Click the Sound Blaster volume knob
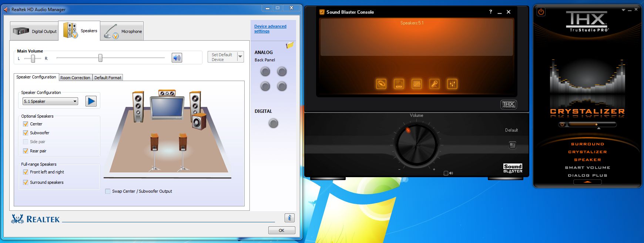 pos(417,144)
